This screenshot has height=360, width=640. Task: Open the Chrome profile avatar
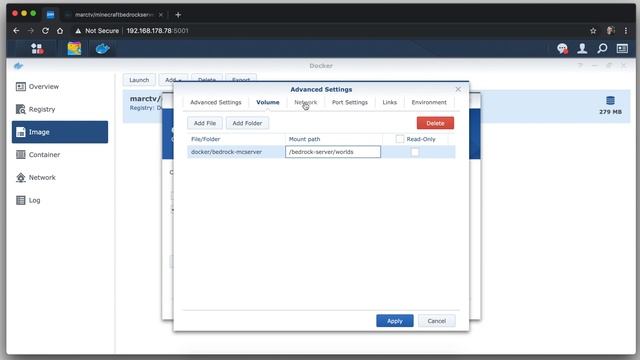pos(611,31)
